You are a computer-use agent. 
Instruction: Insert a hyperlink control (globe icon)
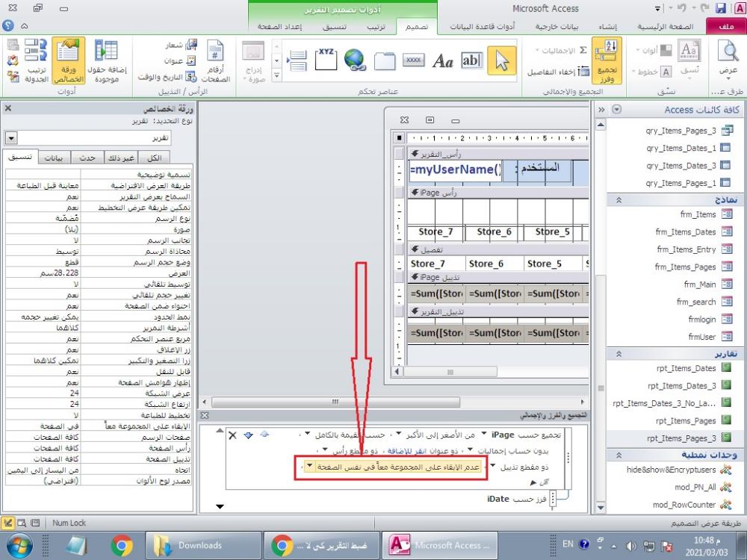coord(354,60)
